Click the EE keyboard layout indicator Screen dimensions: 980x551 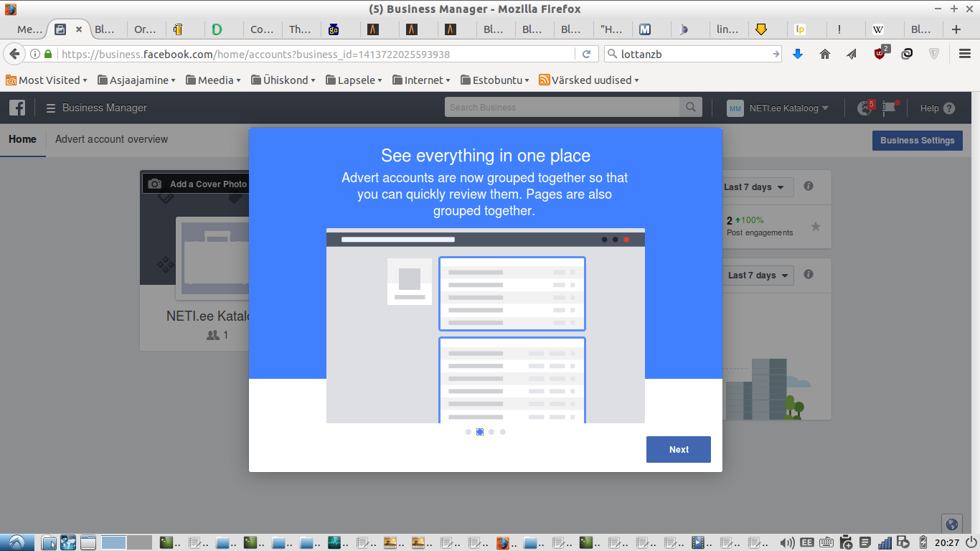[x=806, y=543]
